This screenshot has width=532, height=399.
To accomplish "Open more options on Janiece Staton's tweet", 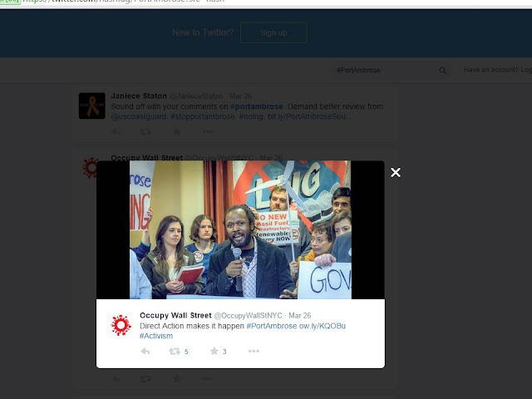I will coord(208,131).
